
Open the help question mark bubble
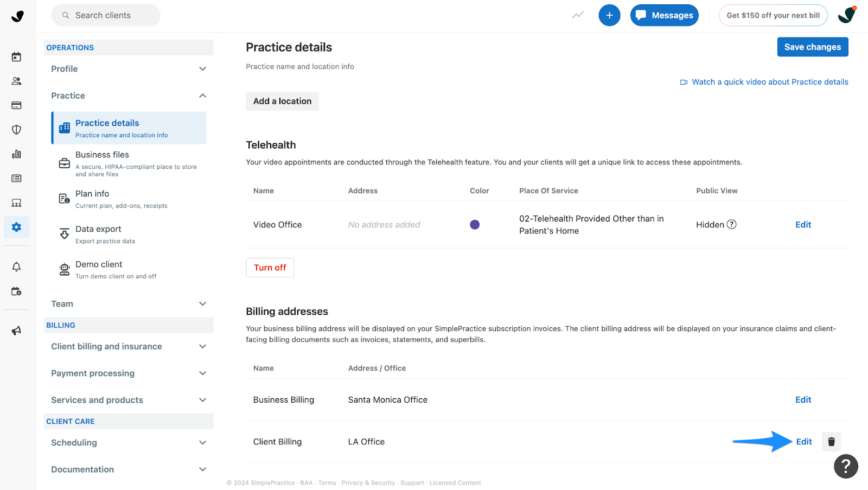(846, 466)
